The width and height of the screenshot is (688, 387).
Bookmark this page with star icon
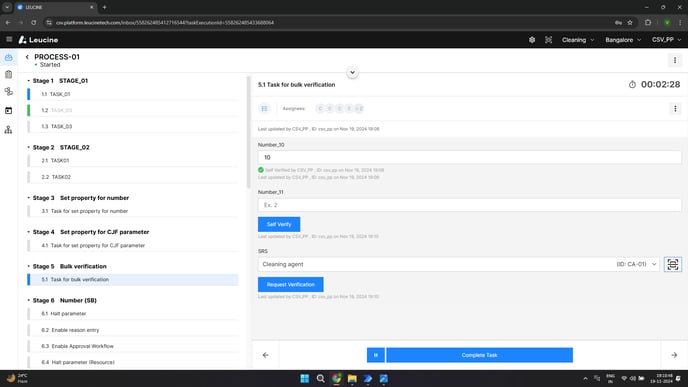coord(630,22)
